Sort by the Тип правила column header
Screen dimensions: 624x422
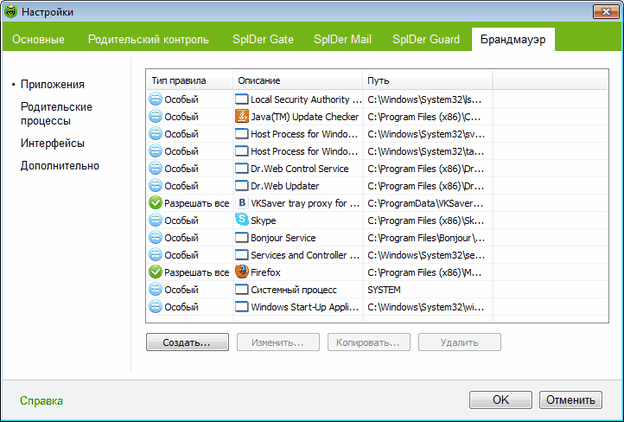[189, 80]
